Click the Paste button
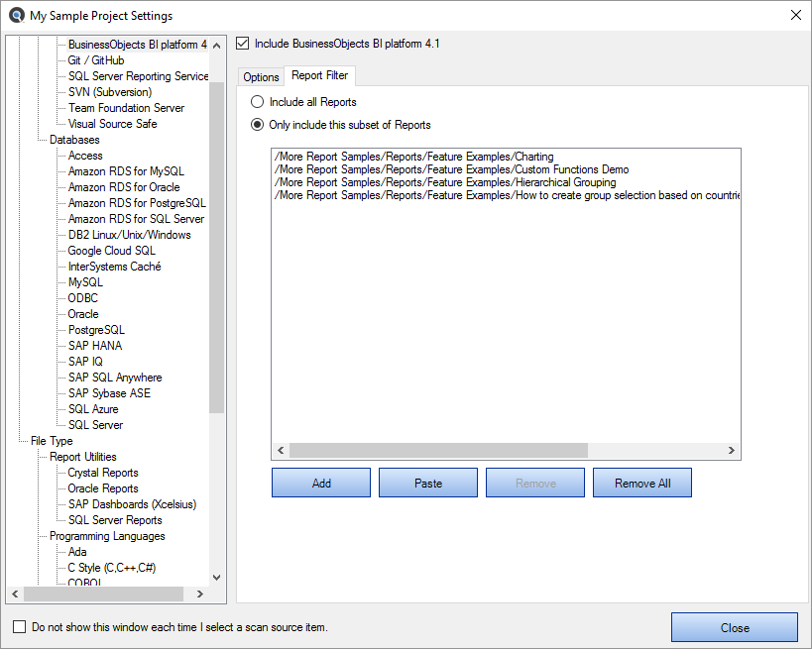This screenshot has height=649, width=812. tap(428, 483)
